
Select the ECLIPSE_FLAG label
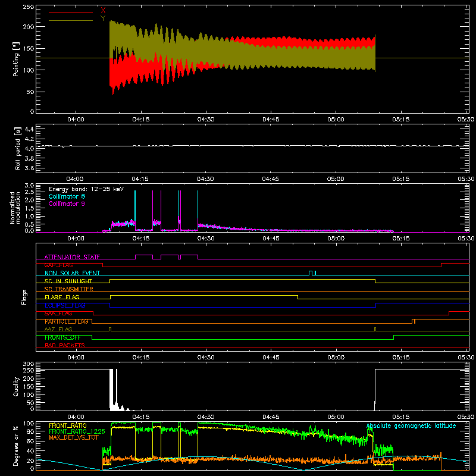point(65,305)
